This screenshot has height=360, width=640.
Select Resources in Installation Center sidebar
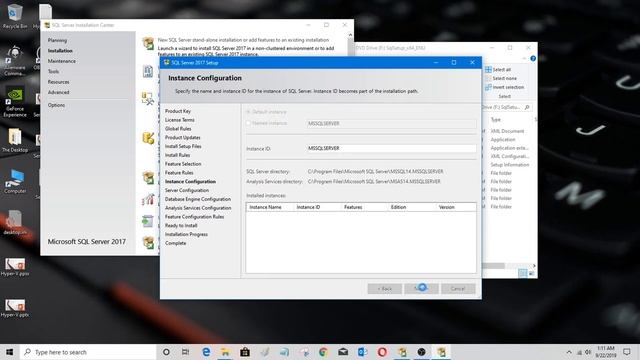[x=58, y=82]
